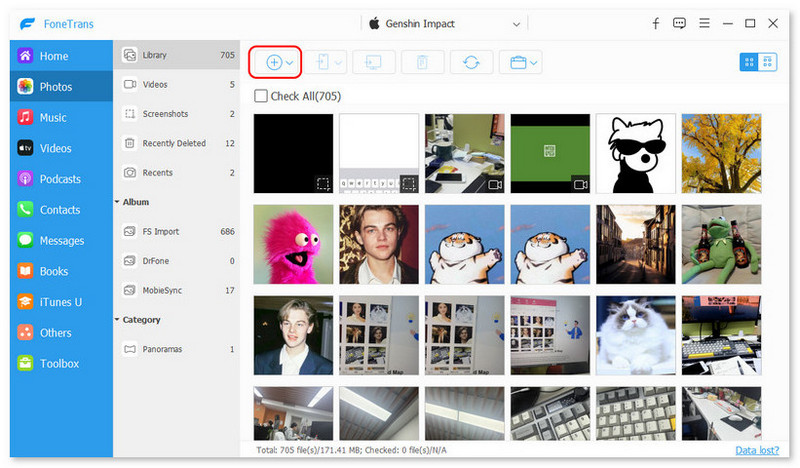Viewport: 800px width, 468px height.
Task: Click the iTunes U sidebar icon
Action: pyautogui.click(x=25, y=302)
